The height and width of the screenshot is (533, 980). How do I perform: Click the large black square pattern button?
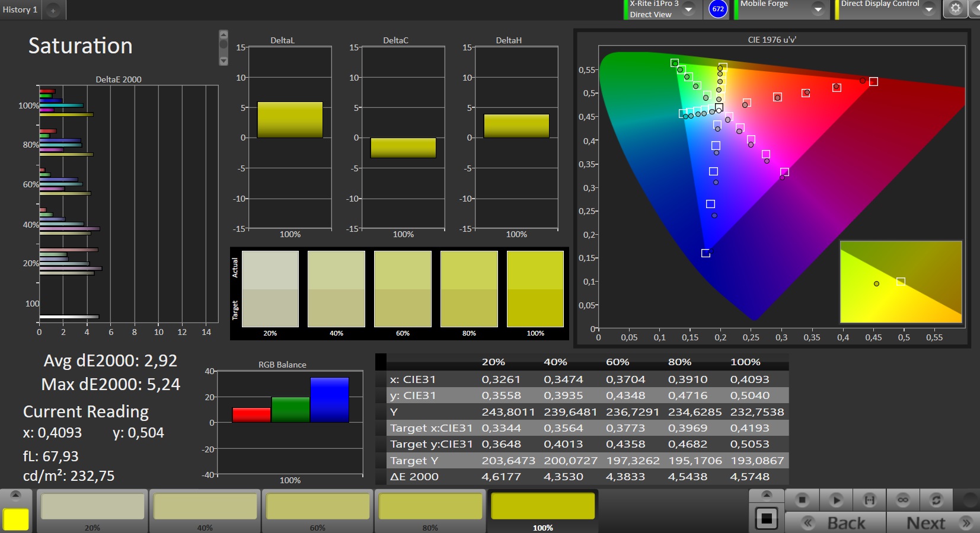pyautogui.click(x=767, y=519)
